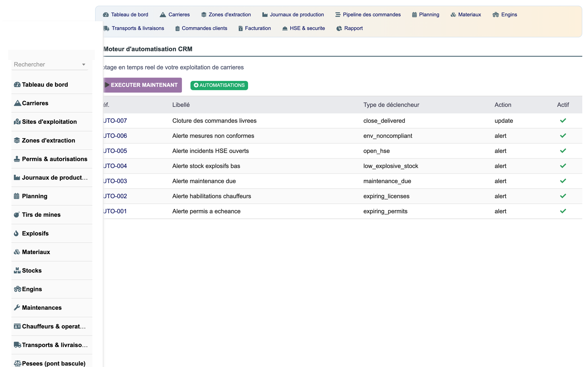Select the env_noncompliant trigger cell

[x=388, y=136]
